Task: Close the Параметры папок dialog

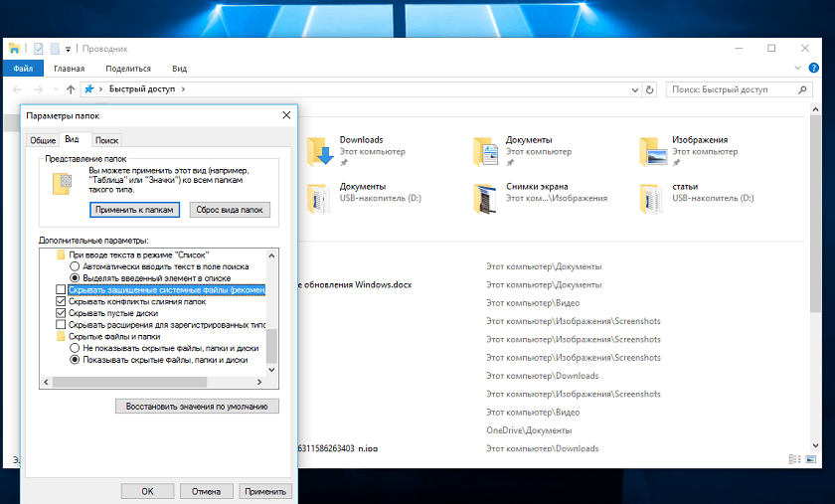Action: coord(286,115)
